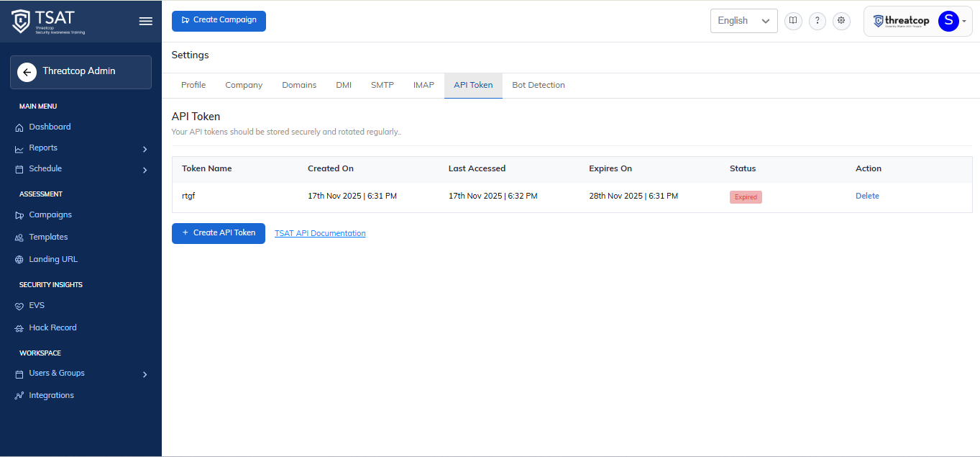The image size is (980, 457).
Task: Open Reports in the sidebar
Action: (43, 148)
